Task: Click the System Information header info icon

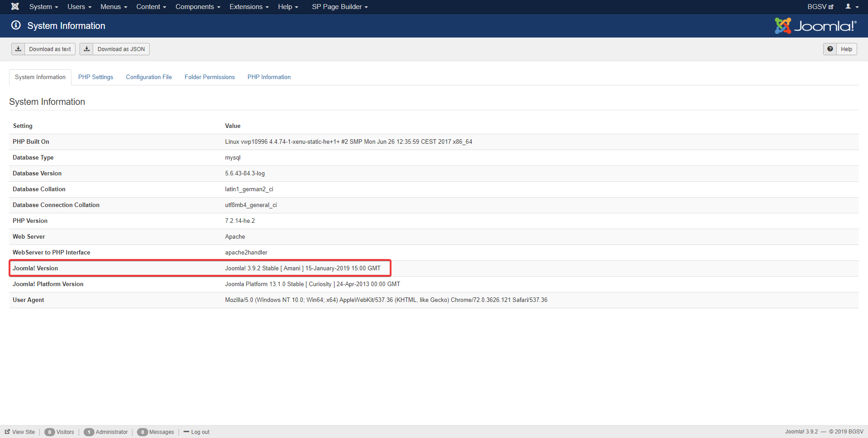Action: [16, 25]
